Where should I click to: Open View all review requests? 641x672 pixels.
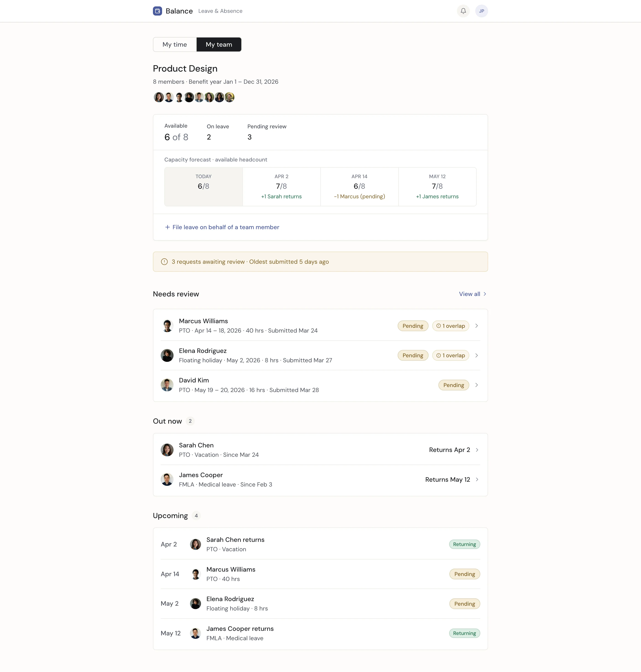click(x=472, y=294)
